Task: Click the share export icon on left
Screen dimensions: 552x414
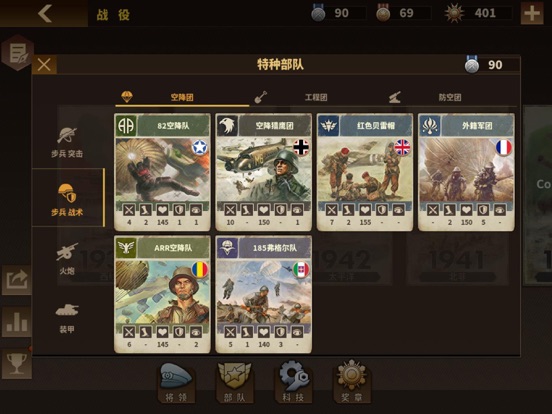Action: 16,280
